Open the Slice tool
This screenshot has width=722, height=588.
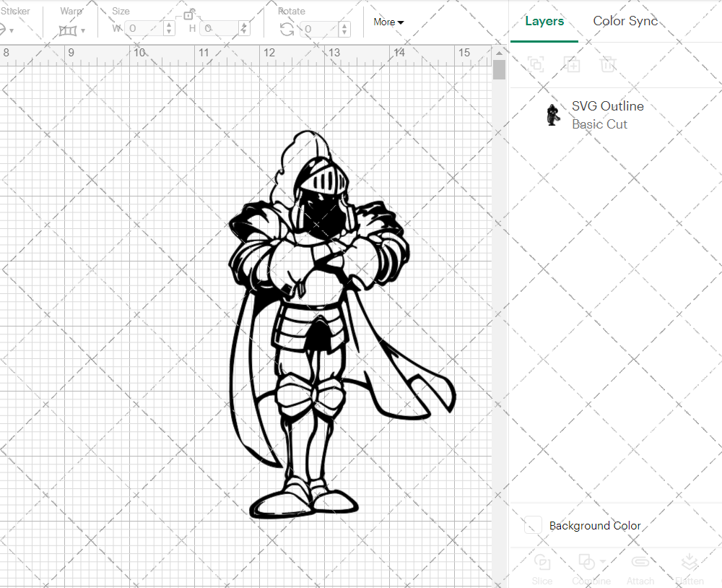pyautogui.click(x=542, y=568)
